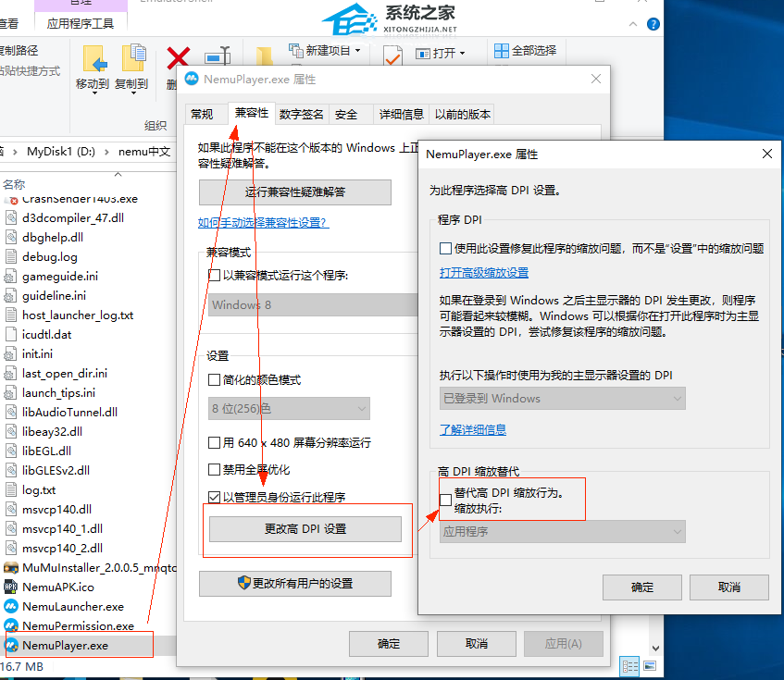Select the NemuLauncher.exe file icon

click(x=11, y=606)
